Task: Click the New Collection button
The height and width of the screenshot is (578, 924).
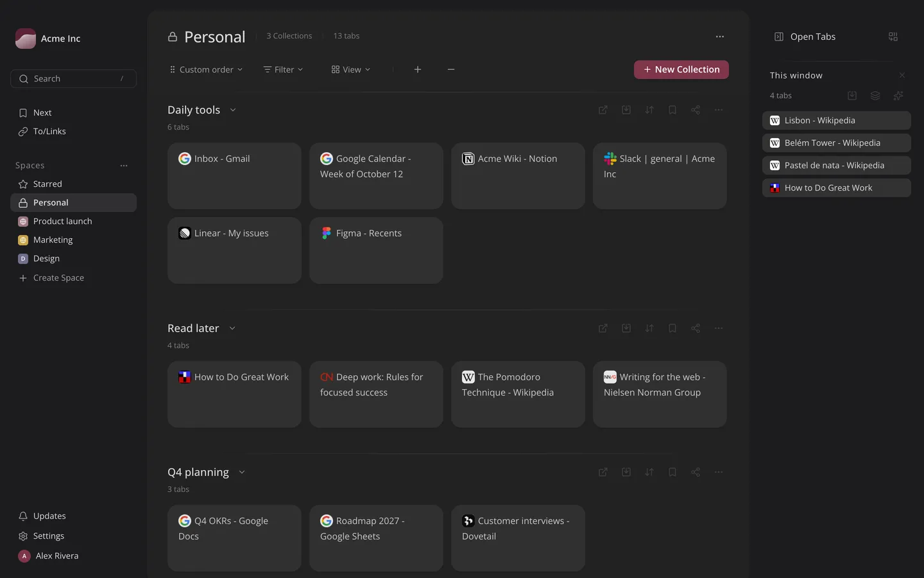Action: point(681,69)
